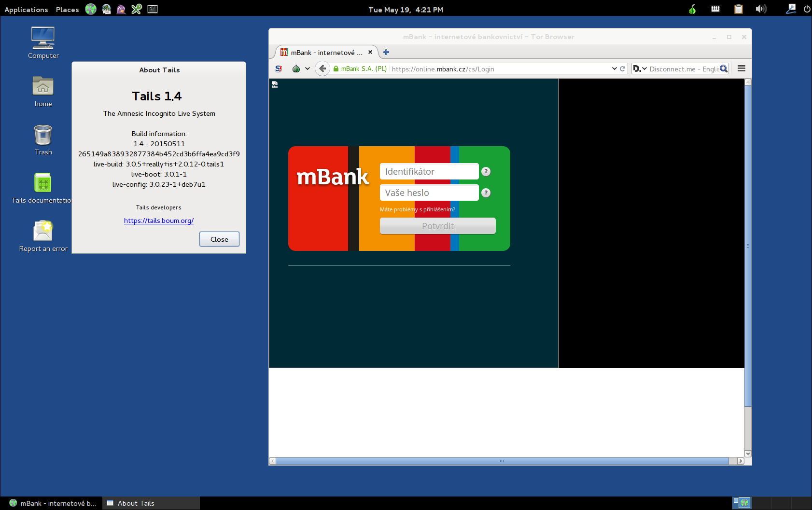
Task: Open the Tor Browser hamburger menu
Action: 742,69
